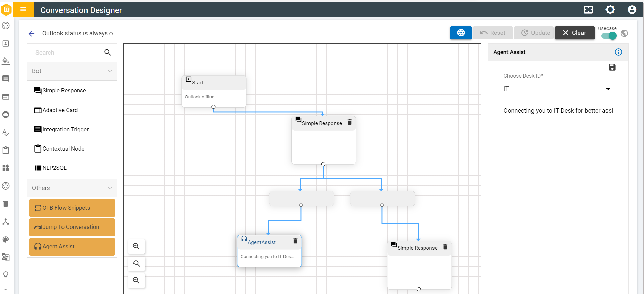Reset the canvas zoom level
644x294 pixels.
point(136,264)
